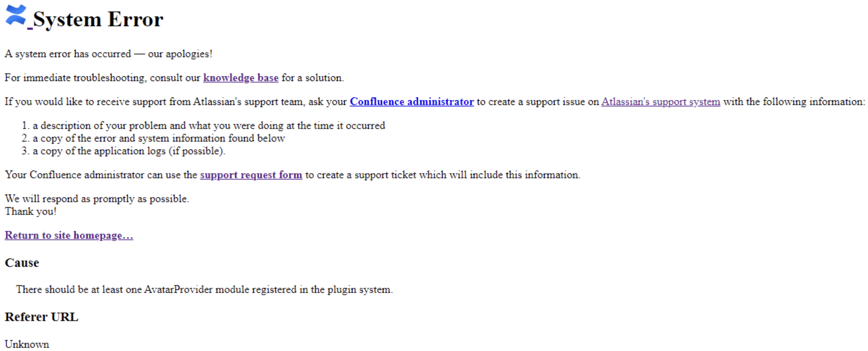Click list item about problem description
868x351 pixels.
click(209, 126)
